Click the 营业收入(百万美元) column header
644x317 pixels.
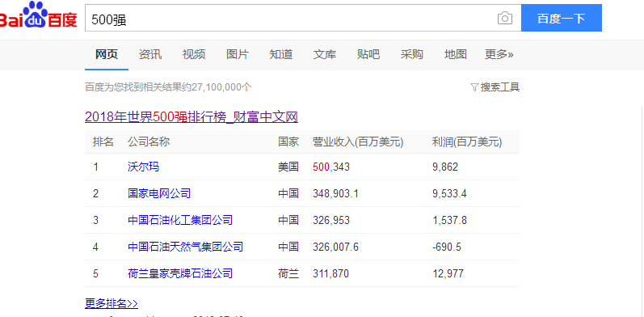[x=358, y=142]
